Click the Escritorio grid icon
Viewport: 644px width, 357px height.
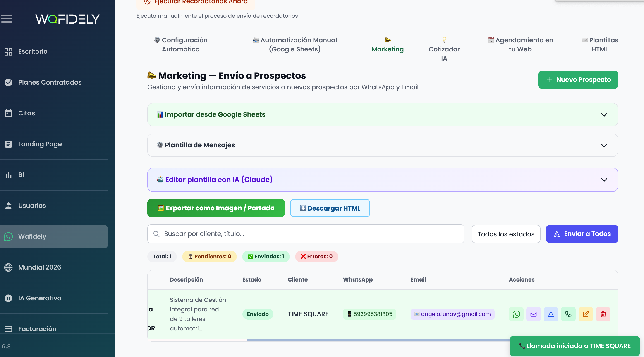click(8, 51)
